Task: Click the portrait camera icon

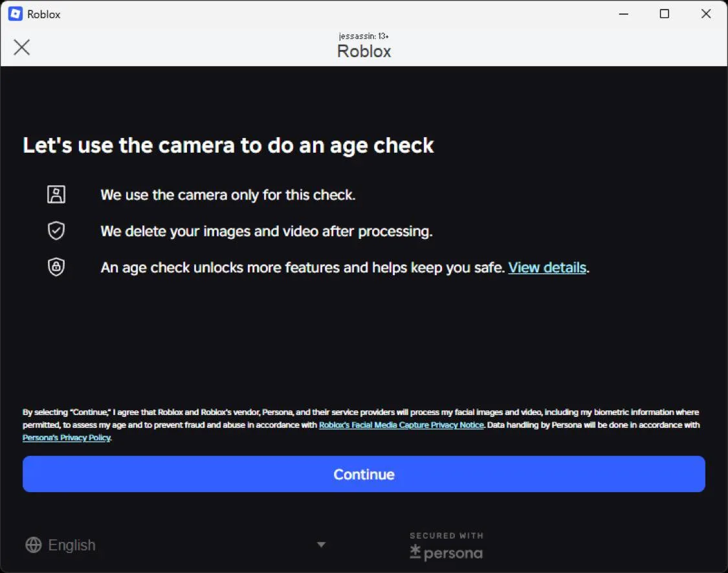Action: point(56,194)
